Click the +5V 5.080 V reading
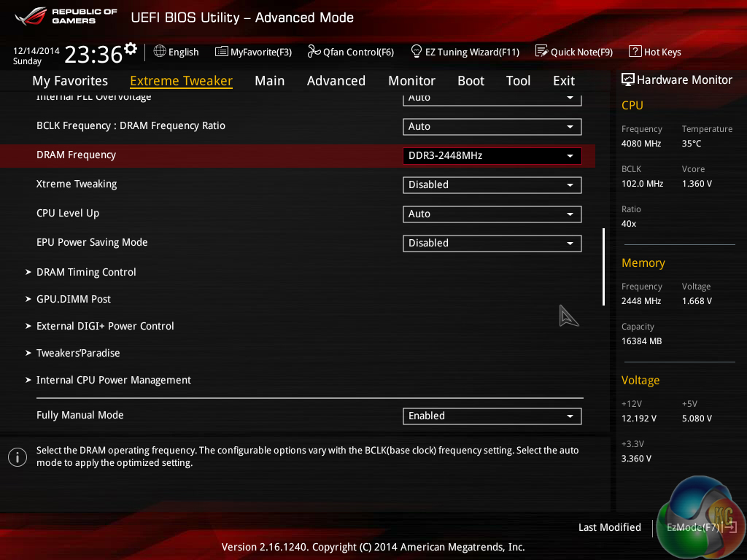Screen dimensions: 747x560 697,418
